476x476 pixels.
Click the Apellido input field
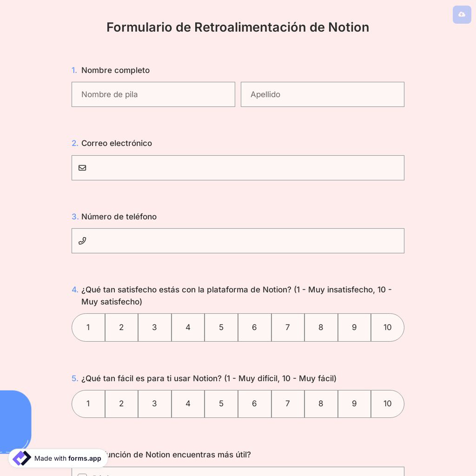[322, 94]
